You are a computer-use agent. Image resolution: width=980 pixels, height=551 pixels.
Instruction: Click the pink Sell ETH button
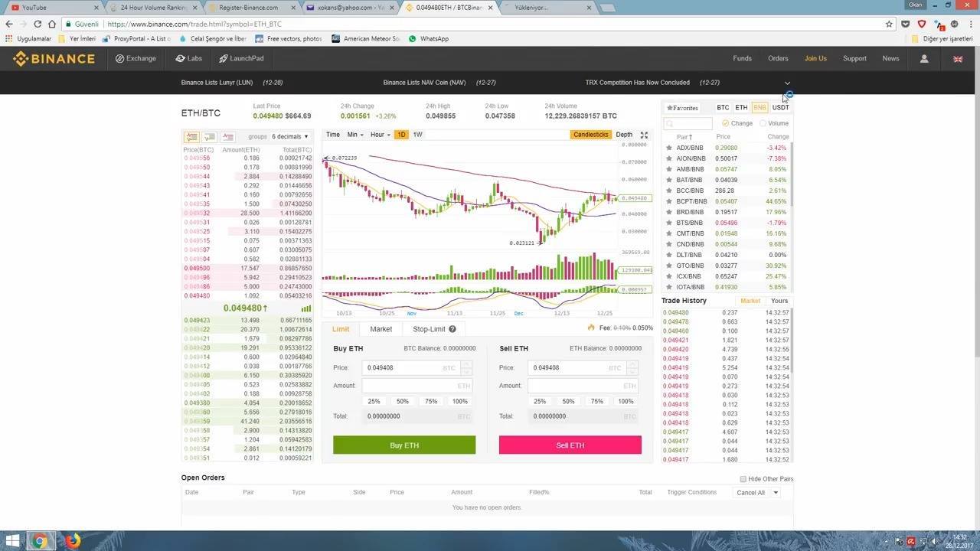[570, 445]
